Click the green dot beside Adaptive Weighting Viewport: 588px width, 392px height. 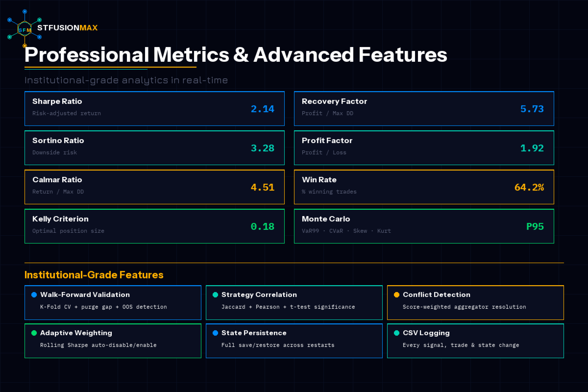34,333
